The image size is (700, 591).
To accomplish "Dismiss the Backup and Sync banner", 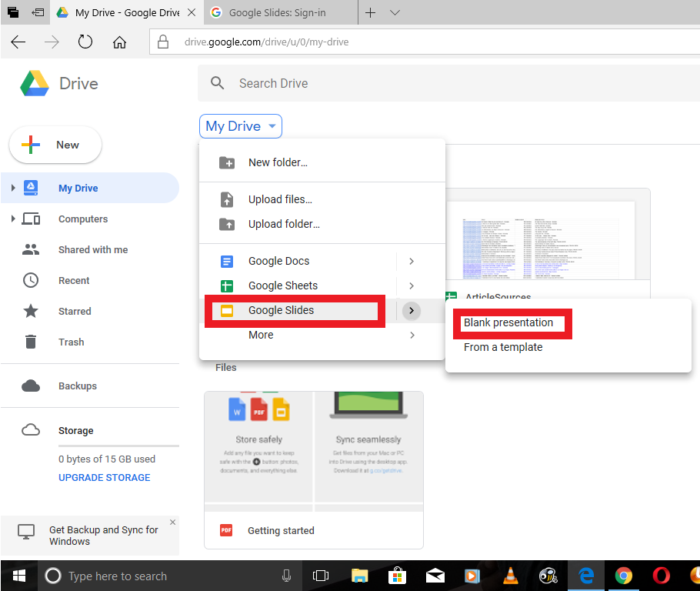I will (173, 523).
